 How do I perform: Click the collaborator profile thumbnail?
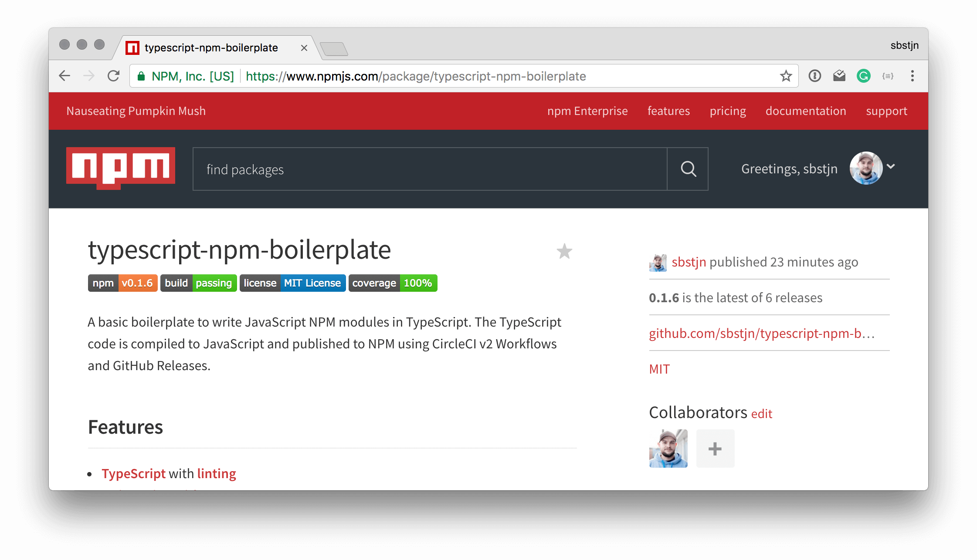[669, 449]
